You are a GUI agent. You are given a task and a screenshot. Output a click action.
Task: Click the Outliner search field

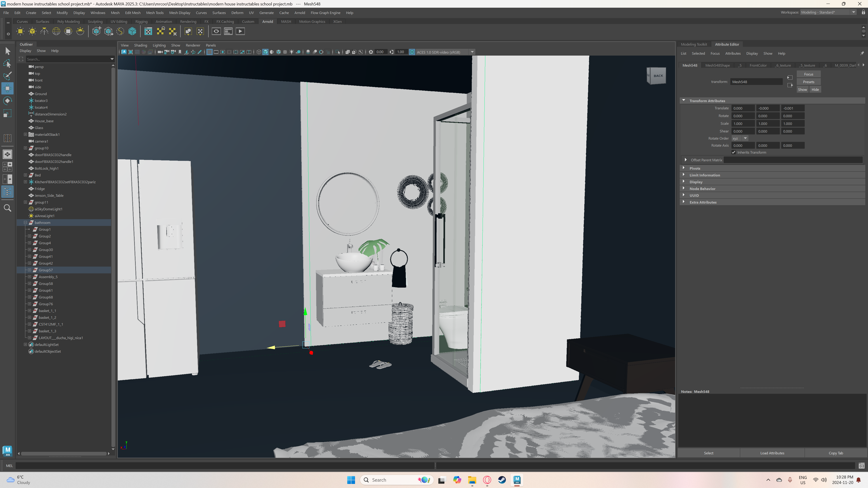(x=68, y=59)
